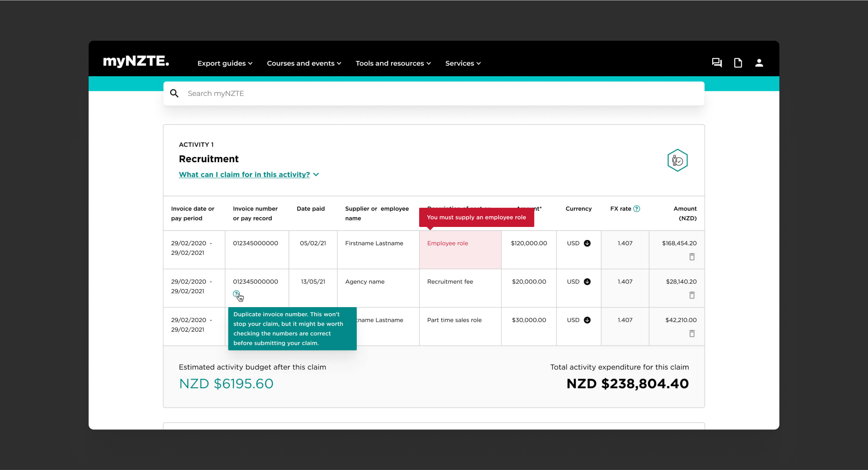This screenshot has height=470, width=868.
Task: Expand the Services menu
Action: coord(463,63)
